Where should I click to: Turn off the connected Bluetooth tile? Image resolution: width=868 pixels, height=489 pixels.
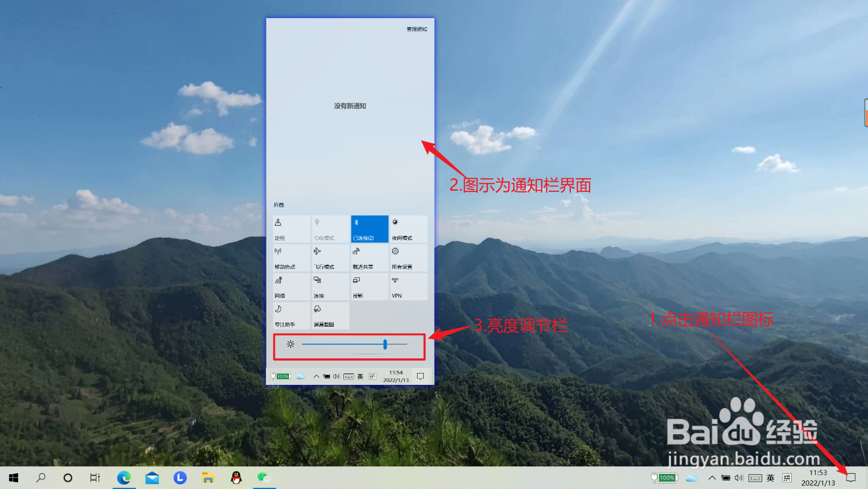(369, 229)
